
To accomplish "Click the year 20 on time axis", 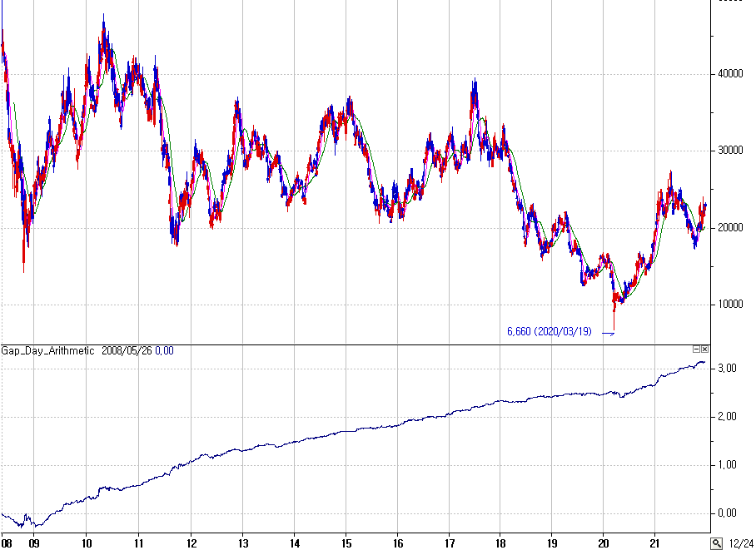I will pos(603,543).
